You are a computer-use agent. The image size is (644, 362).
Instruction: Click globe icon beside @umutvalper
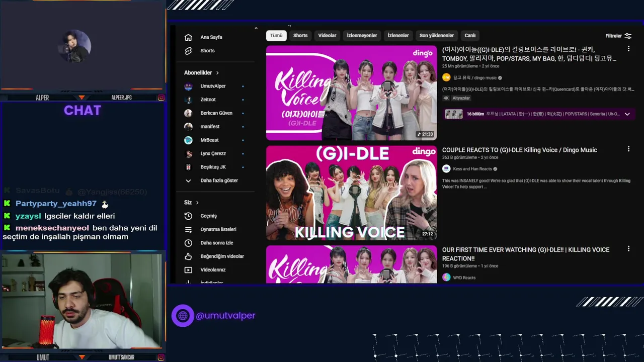[x=183, y=316]
